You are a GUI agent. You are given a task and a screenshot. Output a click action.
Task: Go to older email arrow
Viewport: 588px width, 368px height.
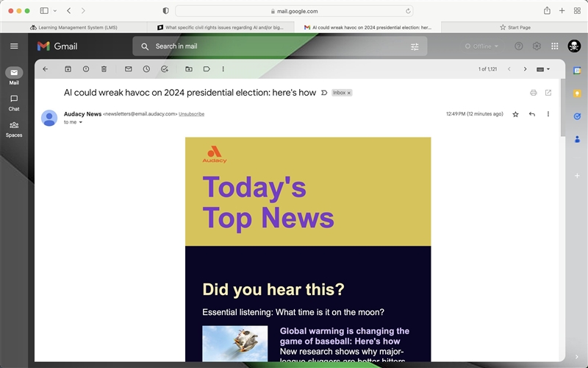pyautogui.click(x=525, y=69)
